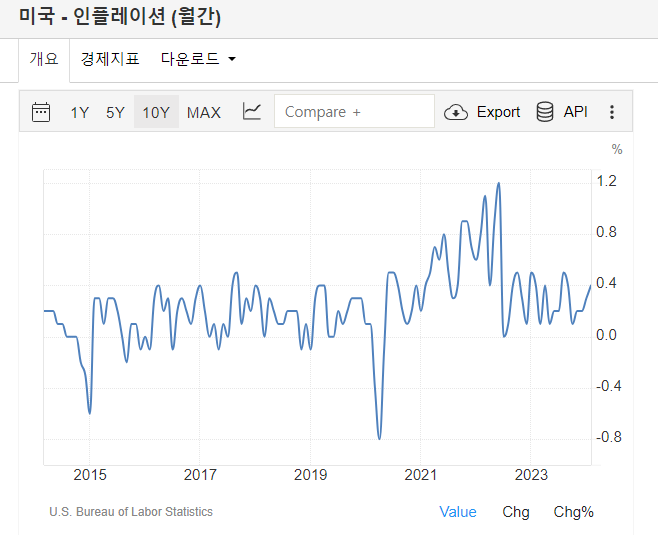Click the Export label
Screen dimensions: 658x535
pos(498,112)
